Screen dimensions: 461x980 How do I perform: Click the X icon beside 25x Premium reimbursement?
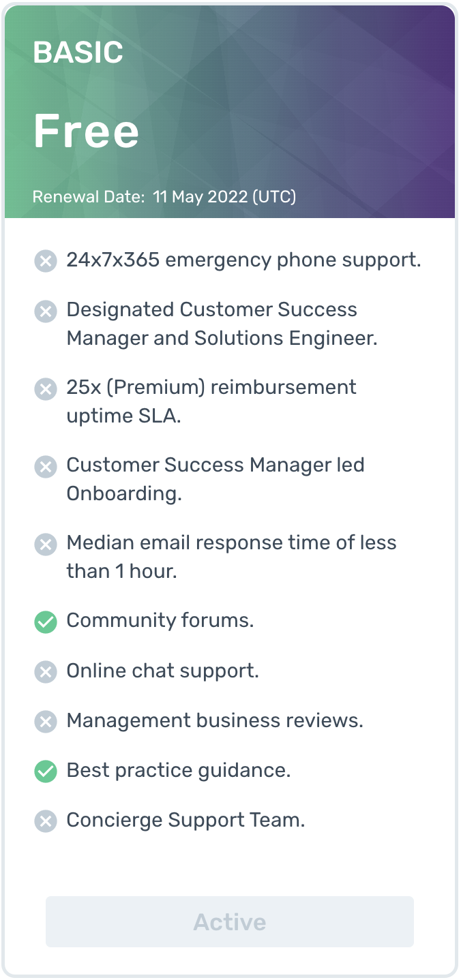[x=46, y=389]
